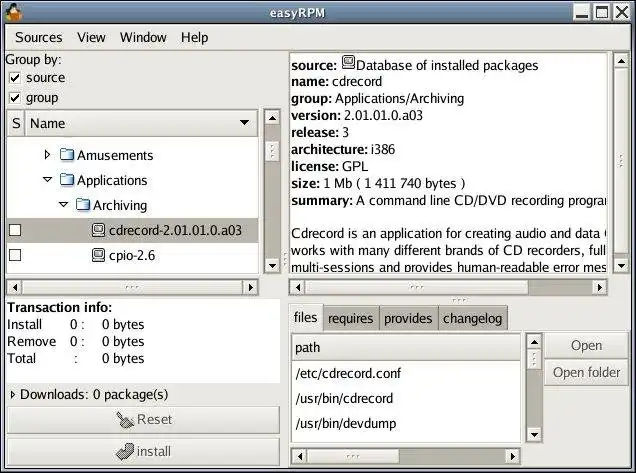Click package tree scroll-up arrow
The height and width of the screenshot is (473, 636).
[272, 118]
